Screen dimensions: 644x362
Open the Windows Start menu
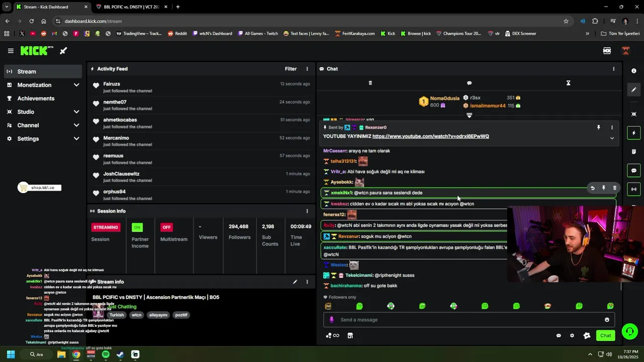tap(11, 354)
